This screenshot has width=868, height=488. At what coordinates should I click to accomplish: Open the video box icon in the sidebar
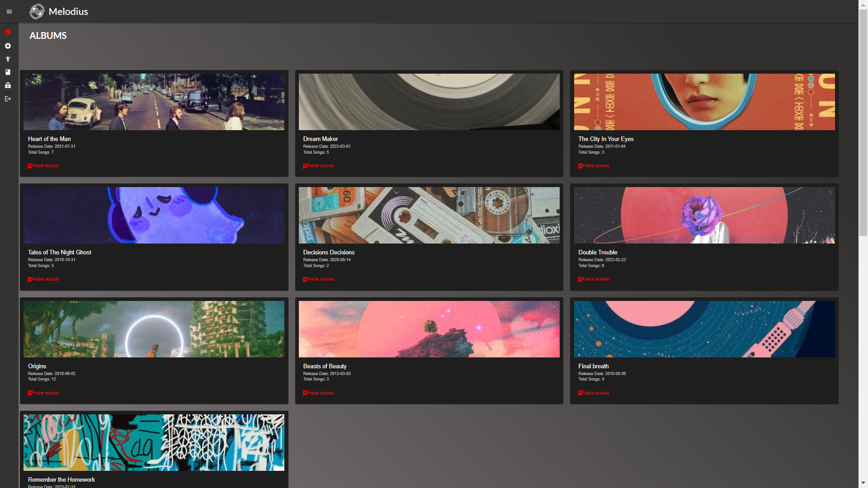(x=8, y=85)
